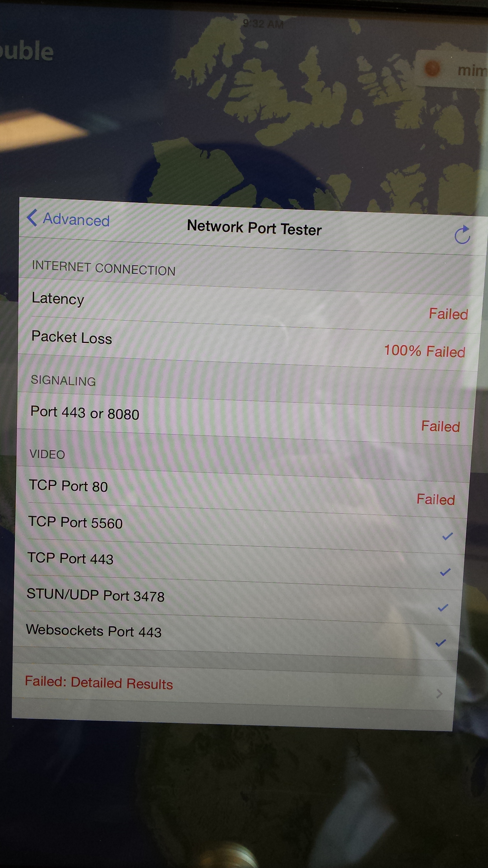This screenshot has height=868, width=488.
Task: Tap the Network Port Tester title
Action: (254, 228)
